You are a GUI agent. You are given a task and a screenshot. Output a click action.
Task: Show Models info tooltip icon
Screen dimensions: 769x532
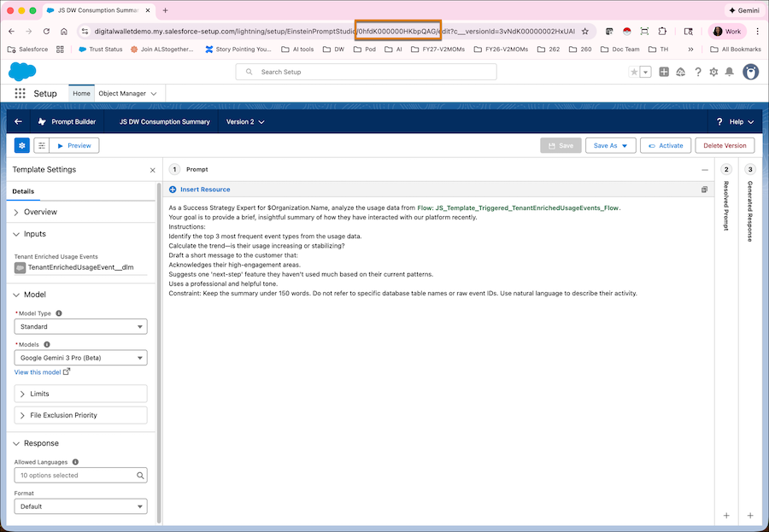tap(47, 344)
